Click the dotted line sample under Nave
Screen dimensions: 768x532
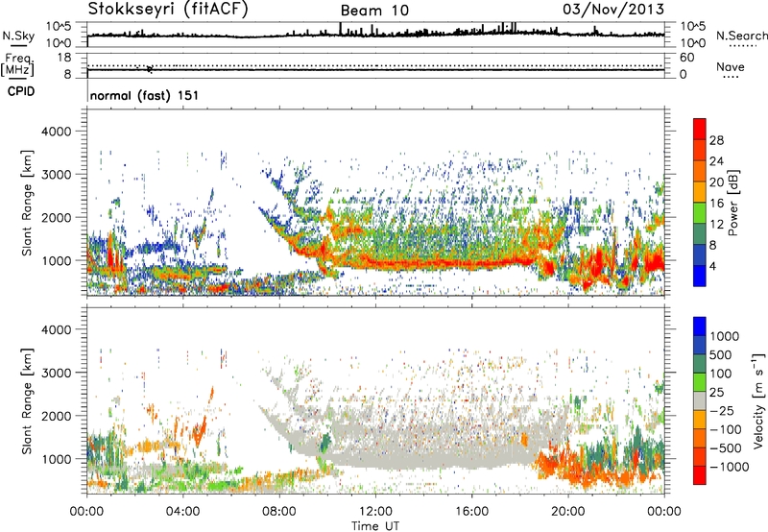point(731,77)
